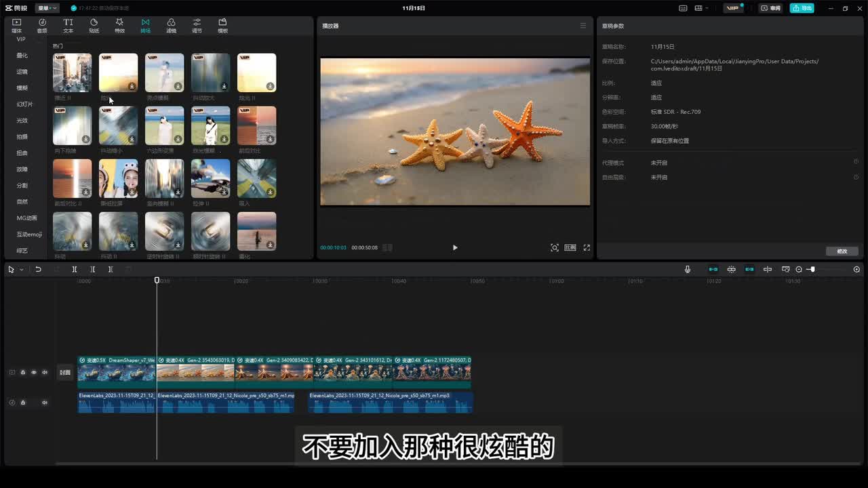Toggle video track visibility eye icon
The width and height of the screenshot is (868, 488).
pyautogui.click(x=34, y=372)
